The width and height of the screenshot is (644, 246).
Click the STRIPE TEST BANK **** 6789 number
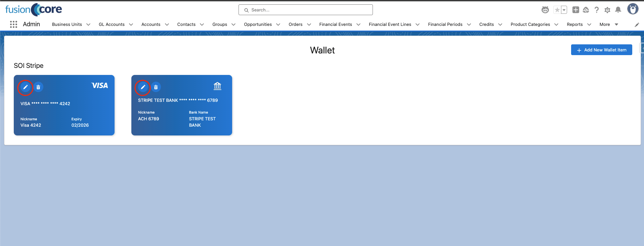pyautogui.click(x=178, y=100)
